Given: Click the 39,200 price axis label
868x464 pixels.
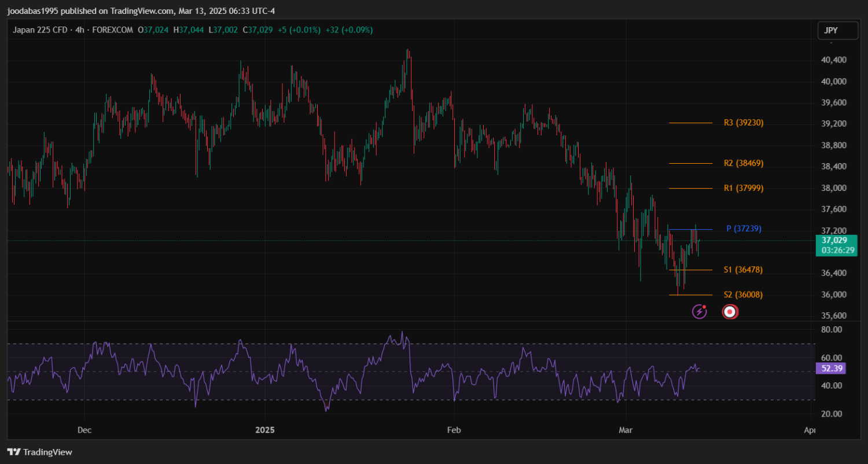Looking at the screenshot, I should click(x=834, y=124).
